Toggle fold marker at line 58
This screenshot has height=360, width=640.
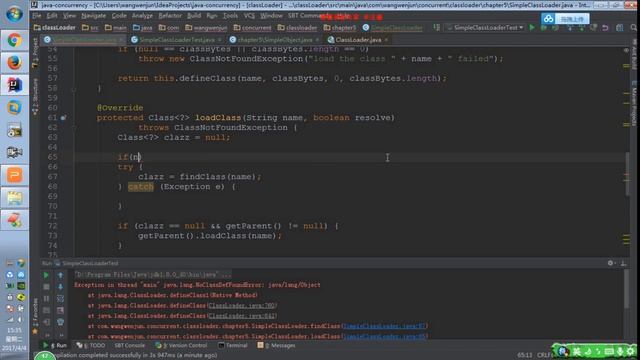74,89
